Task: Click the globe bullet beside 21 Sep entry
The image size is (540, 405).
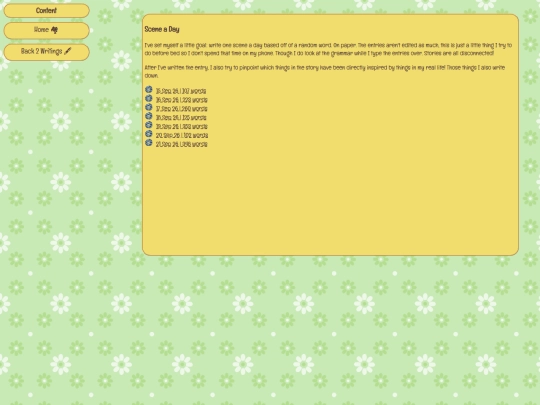Action: tap(149, 143)
